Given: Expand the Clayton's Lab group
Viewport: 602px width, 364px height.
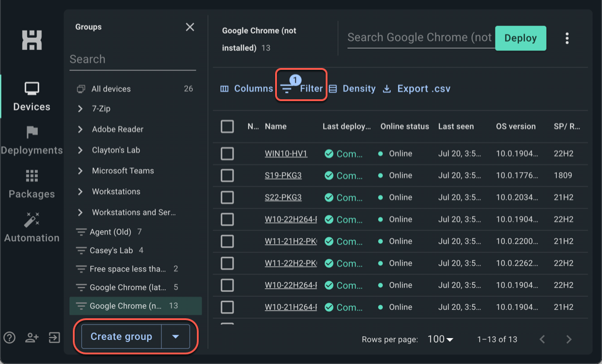Looking at the screenshot, I should 80,150.
